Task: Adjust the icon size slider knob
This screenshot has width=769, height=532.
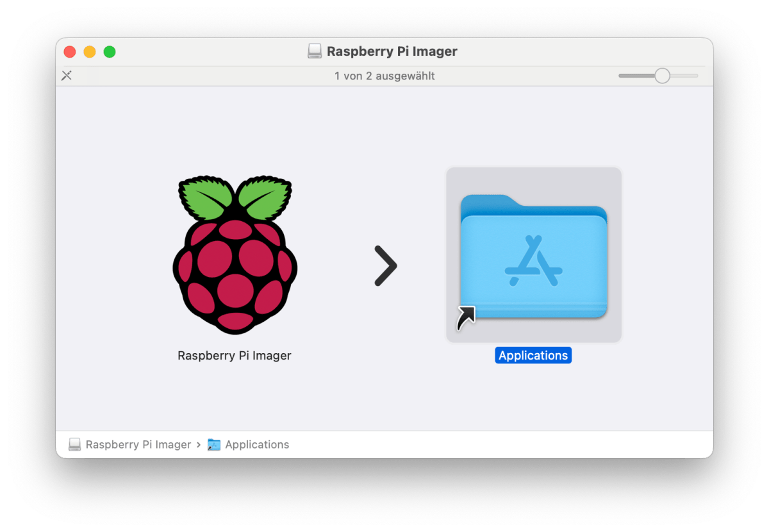Action: pyautogui.click(x=662, y=76)
